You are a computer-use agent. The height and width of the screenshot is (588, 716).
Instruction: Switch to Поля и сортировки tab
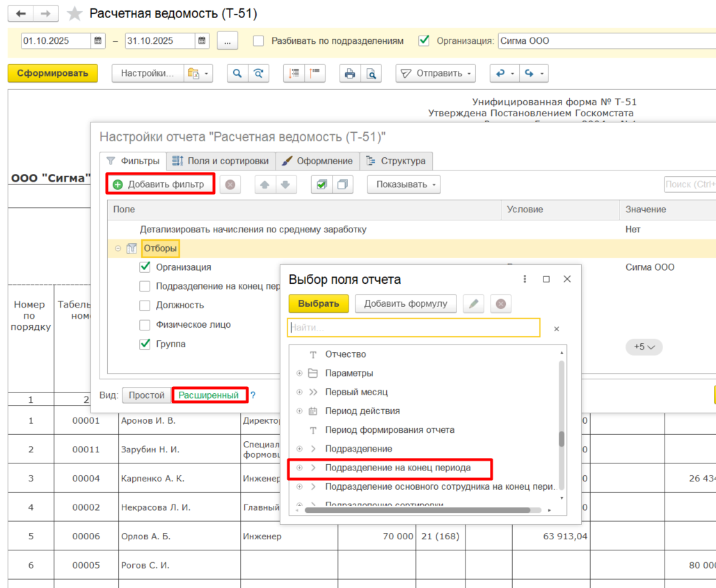pos(221,161)
